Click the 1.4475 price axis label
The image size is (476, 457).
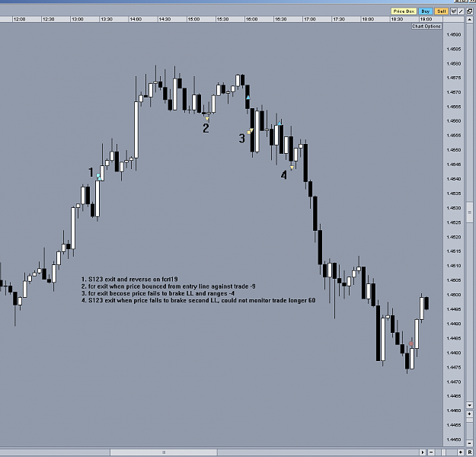point(454,367)
